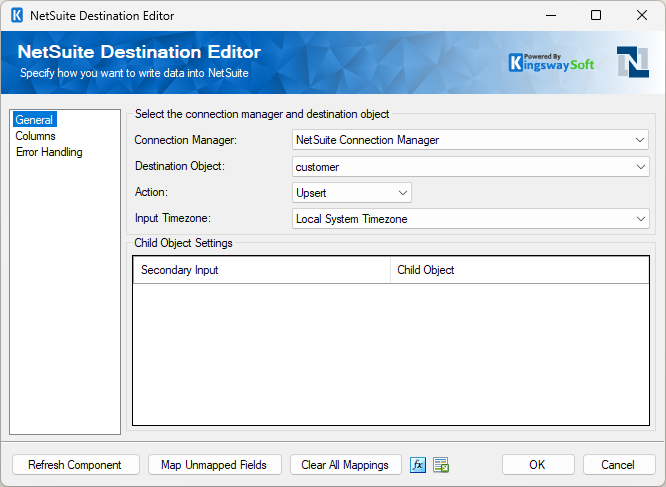Click the Destination Object label
The height and width of the screenshot is (487, 666).
(180, 166)
